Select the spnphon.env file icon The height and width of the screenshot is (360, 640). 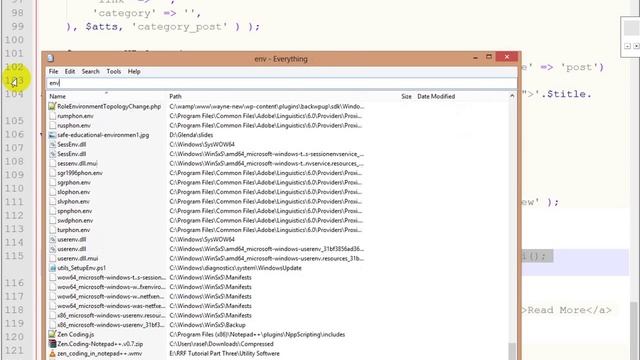[x=52, y=211]
